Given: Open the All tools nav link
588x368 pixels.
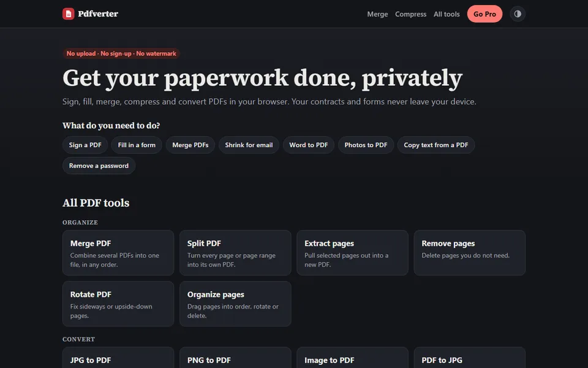Looking at the screenshot, I should (x=447, y=14).
